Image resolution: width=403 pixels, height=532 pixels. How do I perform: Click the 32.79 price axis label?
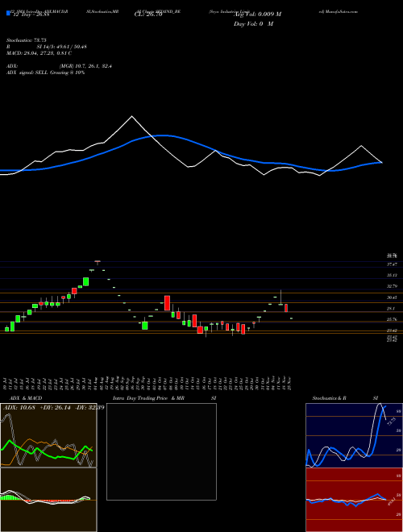392,286
